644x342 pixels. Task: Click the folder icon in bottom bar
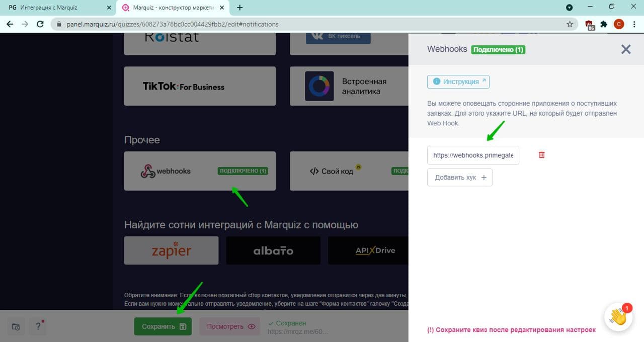16,326
